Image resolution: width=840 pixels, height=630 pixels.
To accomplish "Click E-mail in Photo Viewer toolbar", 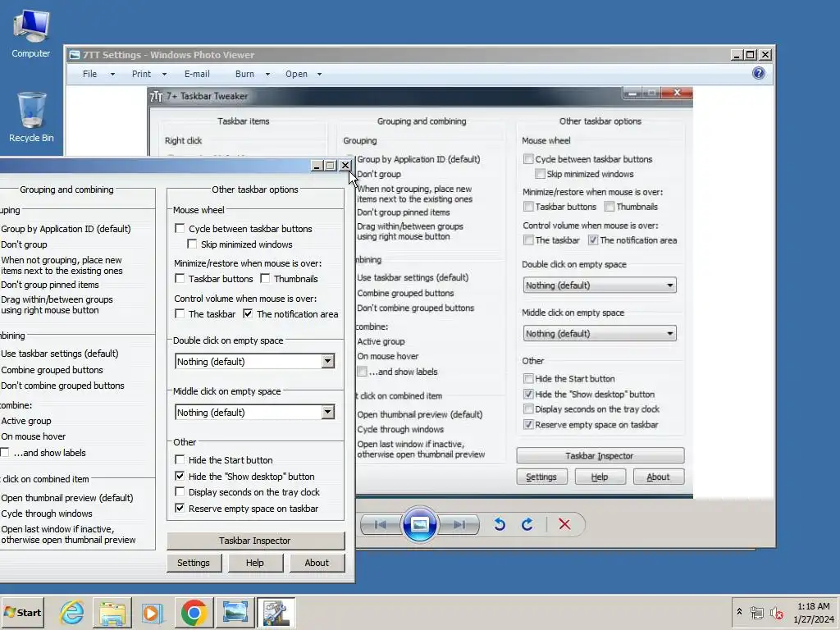I will pyautogui.click(x=197, y=74).
